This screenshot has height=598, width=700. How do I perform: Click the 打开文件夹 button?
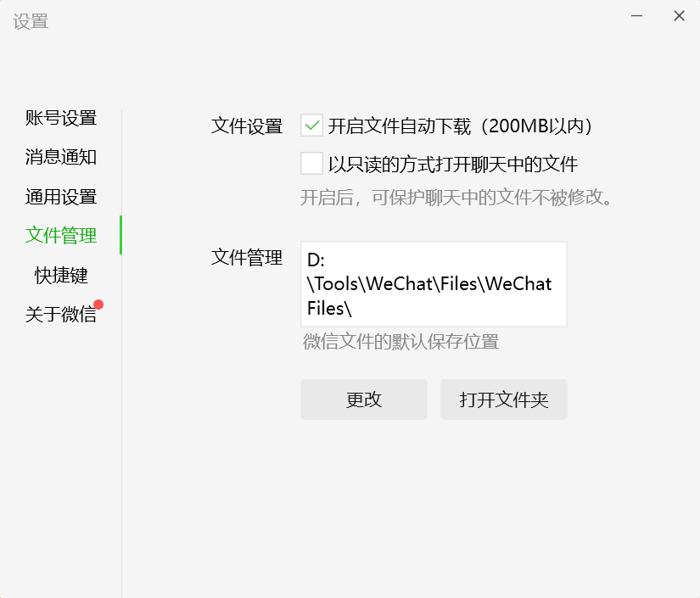tap(503, 400)
